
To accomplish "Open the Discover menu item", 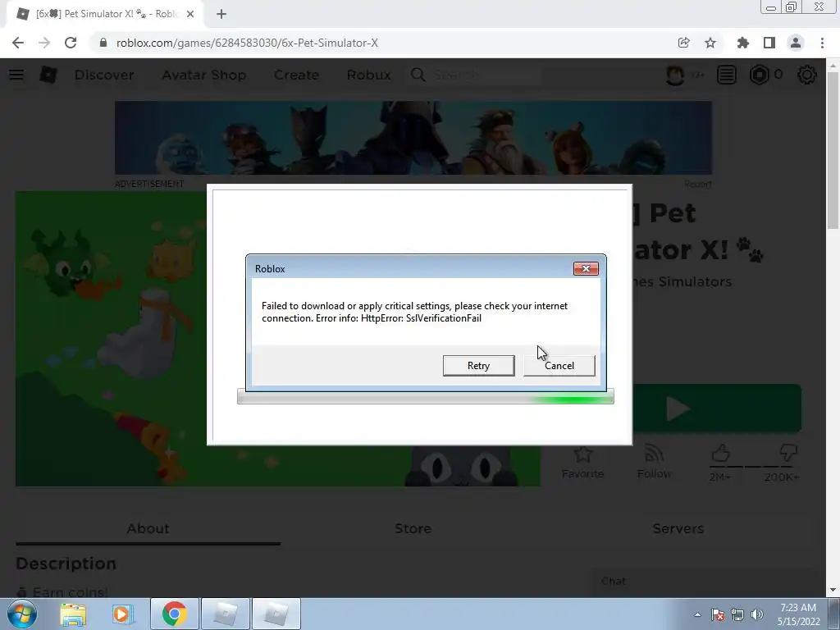I will click(x=104, y=75).
